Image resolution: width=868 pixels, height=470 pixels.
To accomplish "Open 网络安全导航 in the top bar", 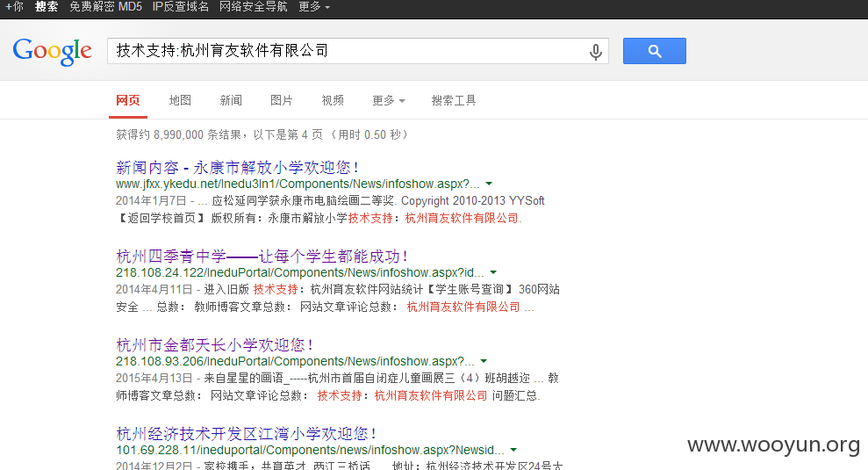I will coord(253,7).
